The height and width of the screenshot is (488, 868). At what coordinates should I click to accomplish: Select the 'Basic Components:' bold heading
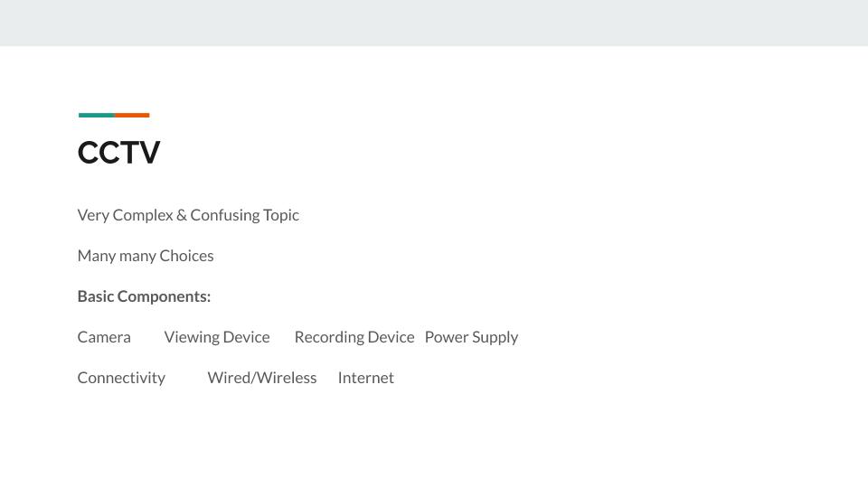[144, 296]
